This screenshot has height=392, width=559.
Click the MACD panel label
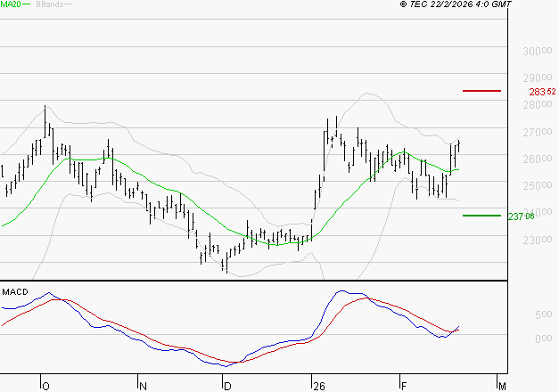(x=15, y=292)
